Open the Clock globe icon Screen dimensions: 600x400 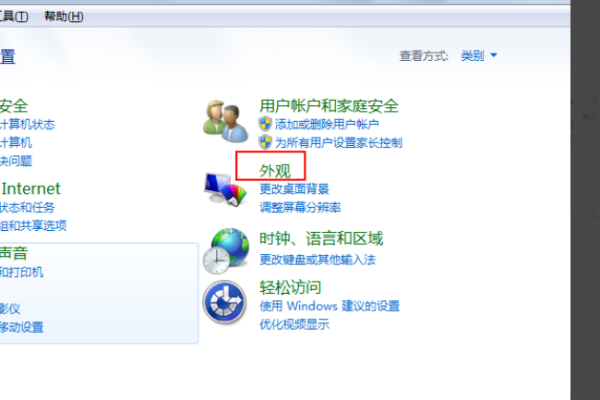pyautogui.click(x=226, y=251)
